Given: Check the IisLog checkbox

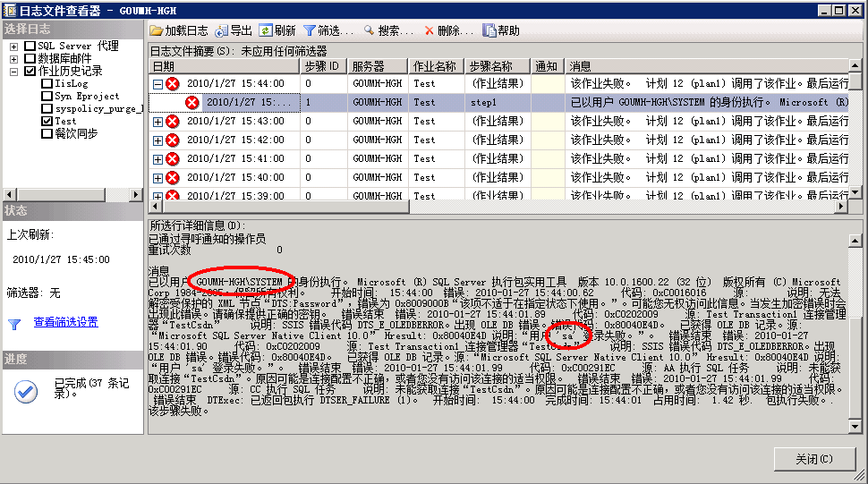Looking at the screenshot, I should [47, 83].
